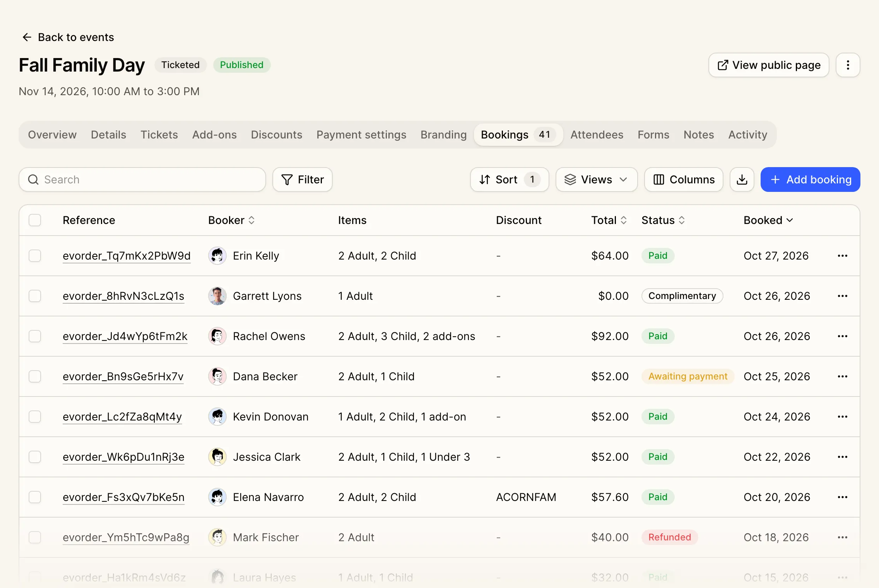This screenshot has width=879, height=588.
Task: Open the Attendees tab
Action: (x=597, y=135)
